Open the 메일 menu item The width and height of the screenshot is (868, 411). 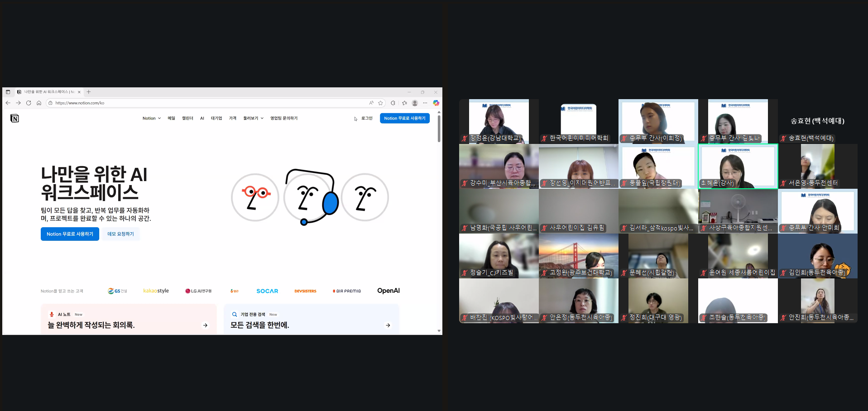point(171,118)
